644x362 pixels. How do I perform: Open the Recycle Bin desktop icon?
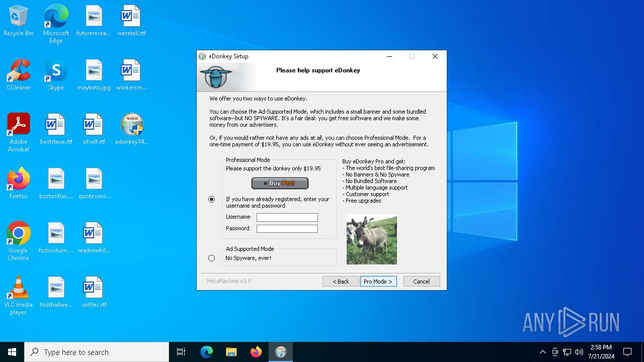coord(19,21)
